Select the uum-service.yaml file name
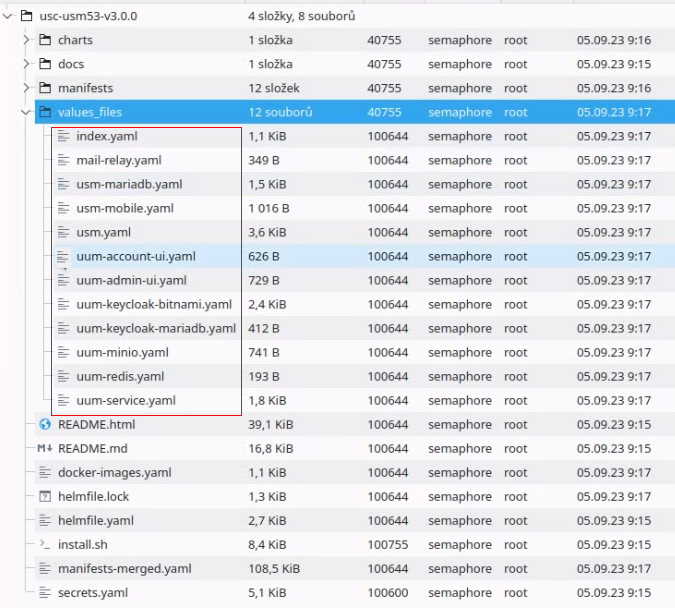 click(126, 401)
